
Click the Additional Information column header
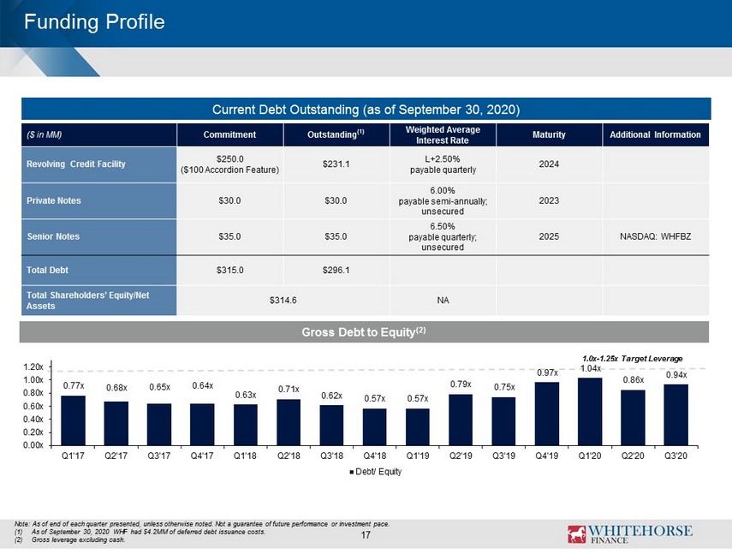coord(656,134)
